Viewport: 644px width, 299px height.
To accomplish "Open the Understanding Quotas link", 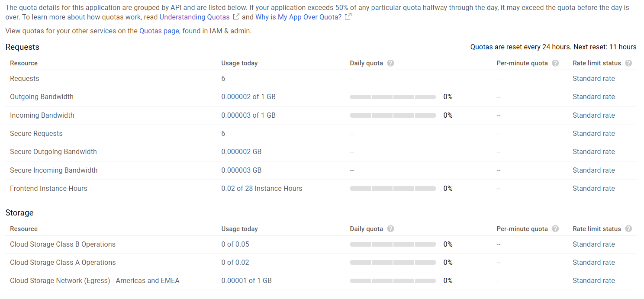I will [x=194, y=17].
